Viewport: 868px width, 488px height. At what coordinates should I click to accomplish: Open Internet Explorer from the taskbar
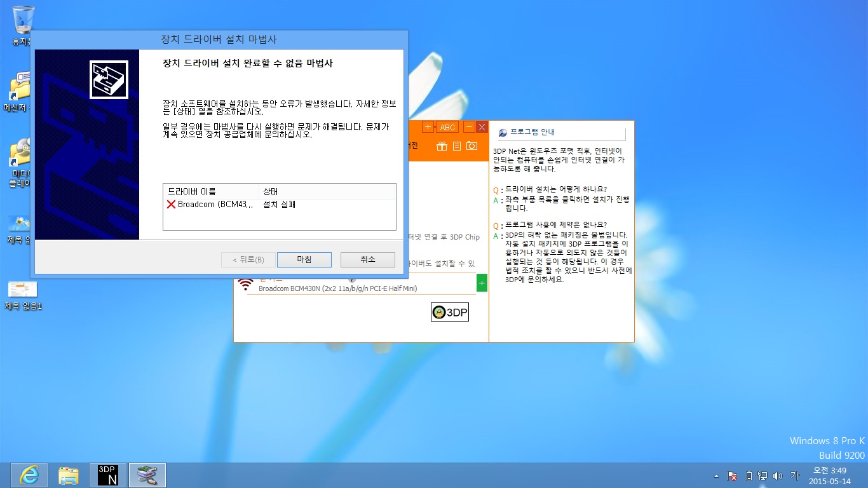point(29,475)
